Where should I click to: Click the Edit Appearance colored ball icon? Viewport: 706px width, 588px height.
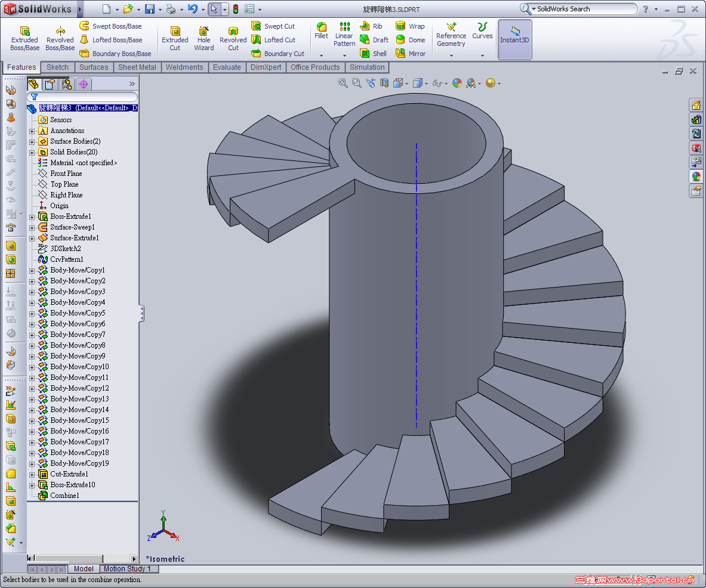coord(457,83)
